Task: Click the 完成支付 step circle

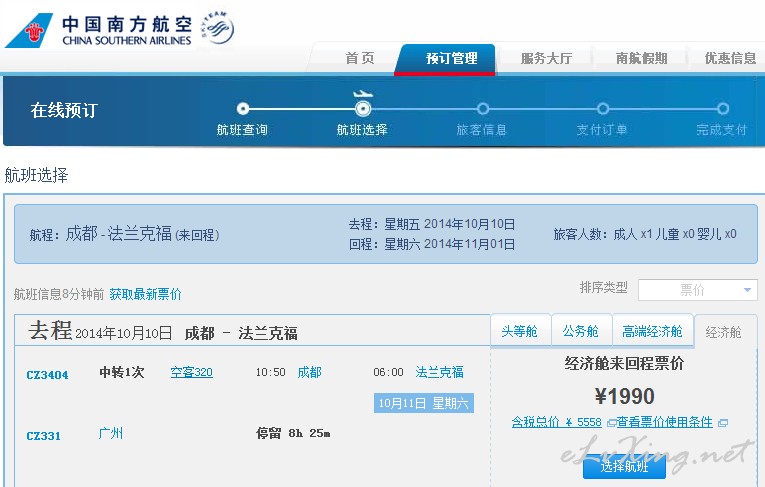Action: [x=723, y=108]
